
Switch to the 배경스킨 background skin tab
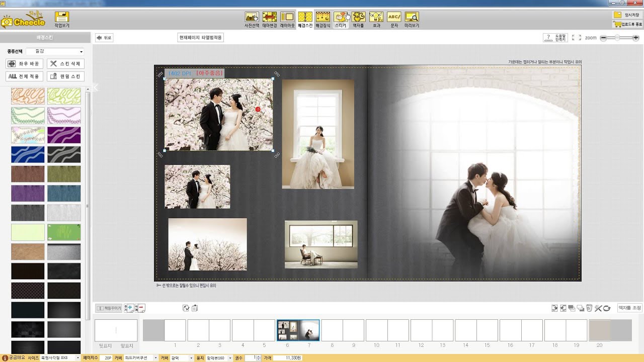305,20
